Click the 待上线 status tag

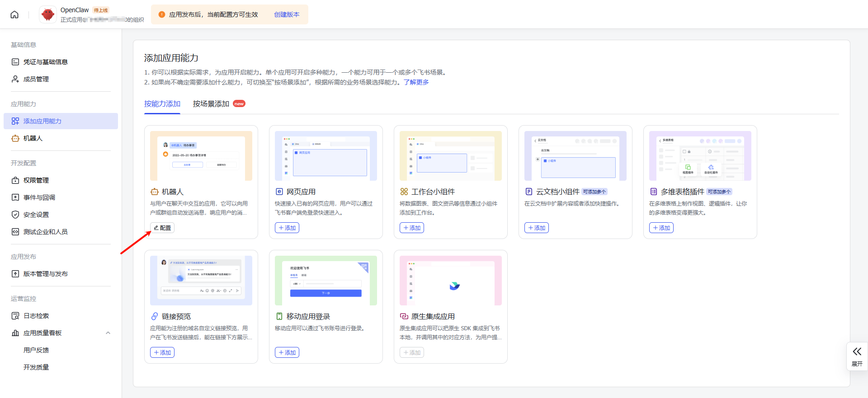(101, 10)
